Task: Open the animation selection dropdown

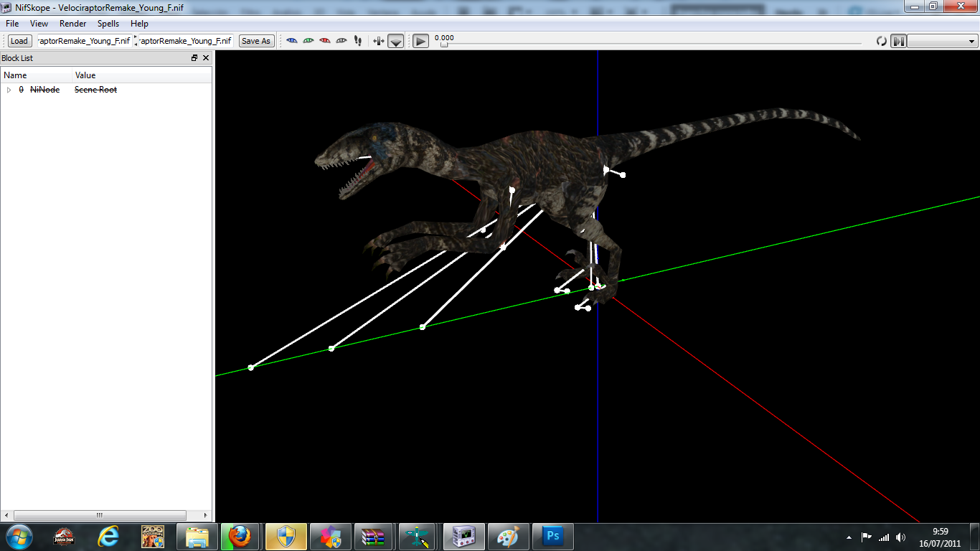Action: click(940, 41)
